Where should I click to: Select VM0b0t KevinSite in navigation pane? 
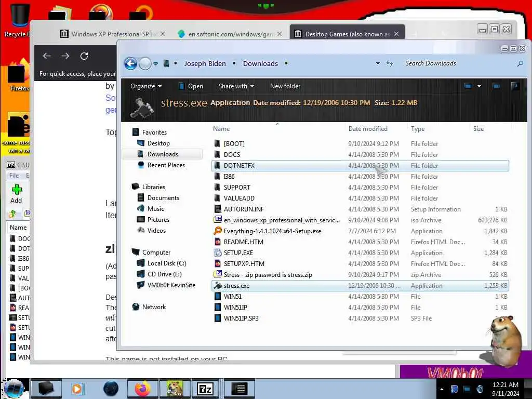tap(171, 285)
